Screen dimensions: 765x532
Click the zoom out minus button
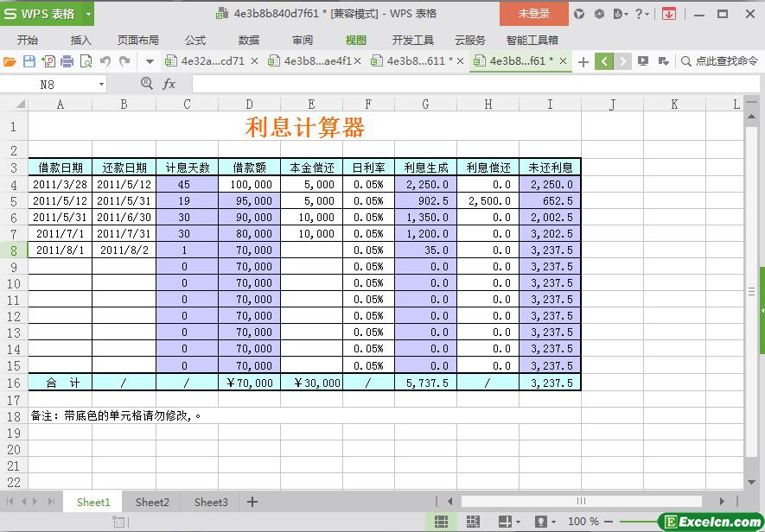(x=608, y=522)
